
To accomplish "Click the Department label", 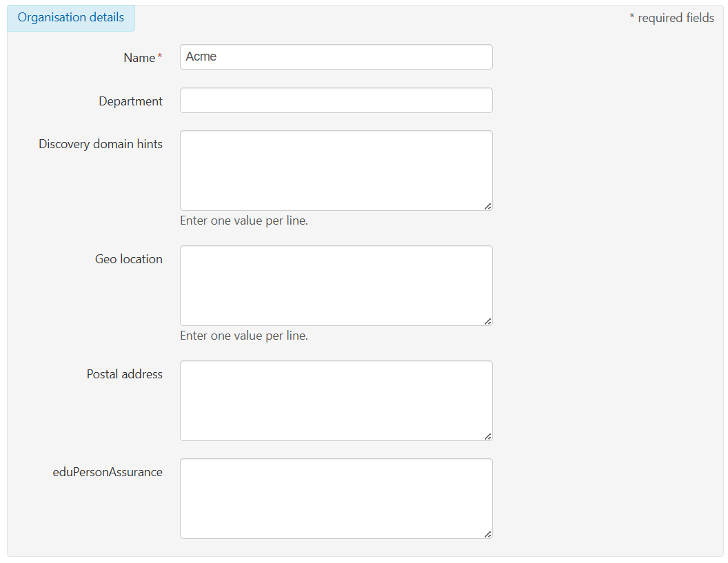I will [x=130, y=101].
